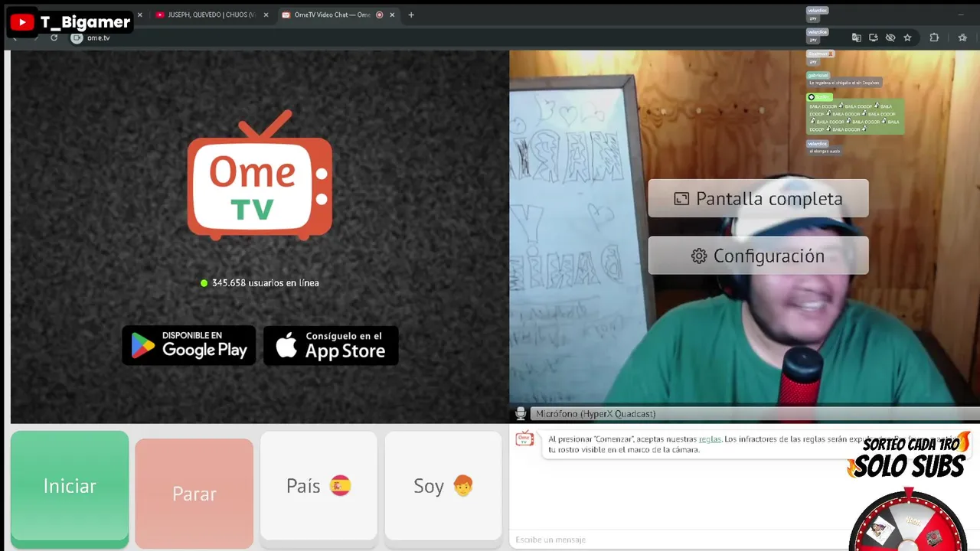This screenshot has height=551, width=980.
Task: Click the install/cast icon in address bar
Action: (874, 37)
